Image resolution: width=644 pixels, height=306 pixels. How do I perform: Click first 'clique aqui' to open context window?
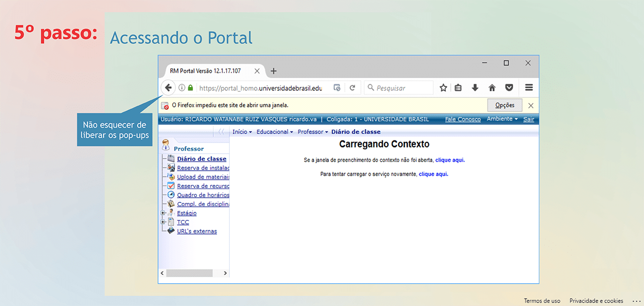point(450,160)
